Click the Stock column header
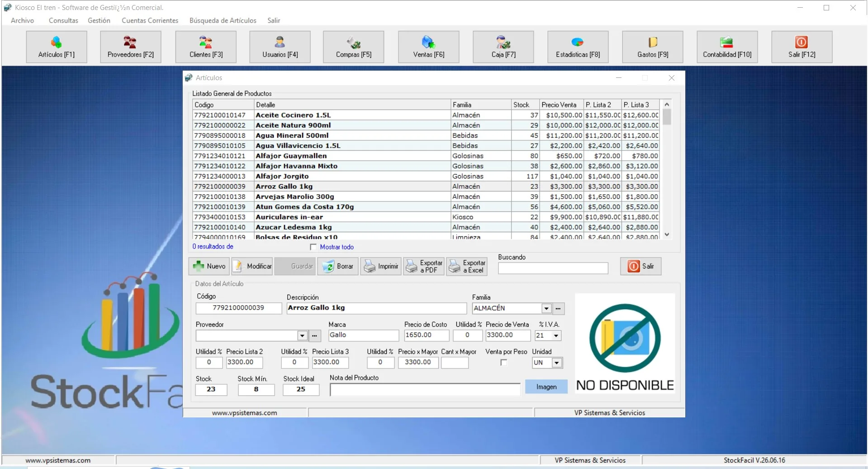 tap(525, 105)
